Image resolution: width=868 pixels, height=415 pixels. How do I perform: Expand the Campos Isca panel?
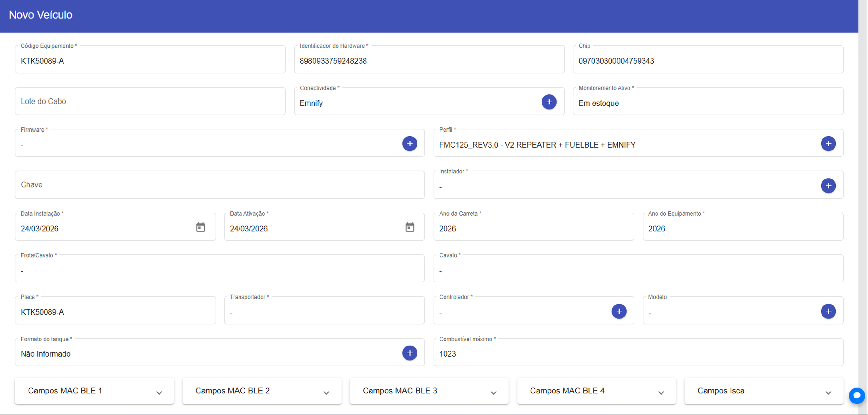764,391
